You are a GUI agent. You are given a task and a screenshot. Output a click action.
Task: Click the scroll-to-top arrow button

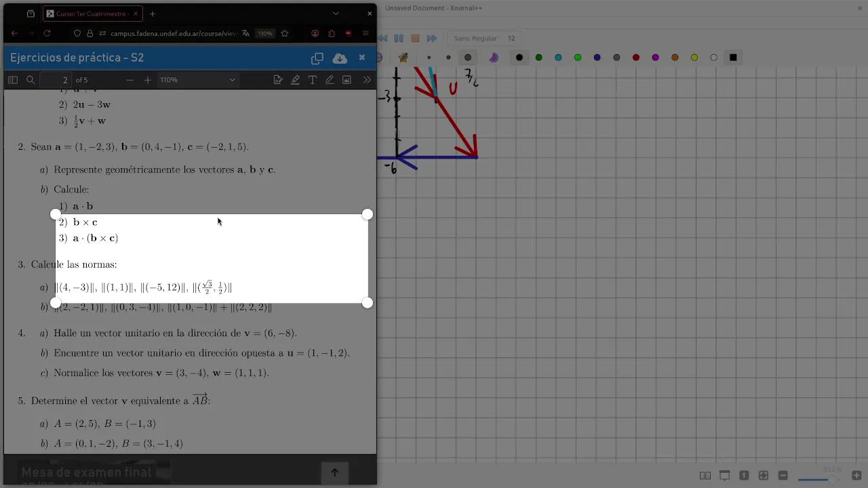tap(334, 472)
